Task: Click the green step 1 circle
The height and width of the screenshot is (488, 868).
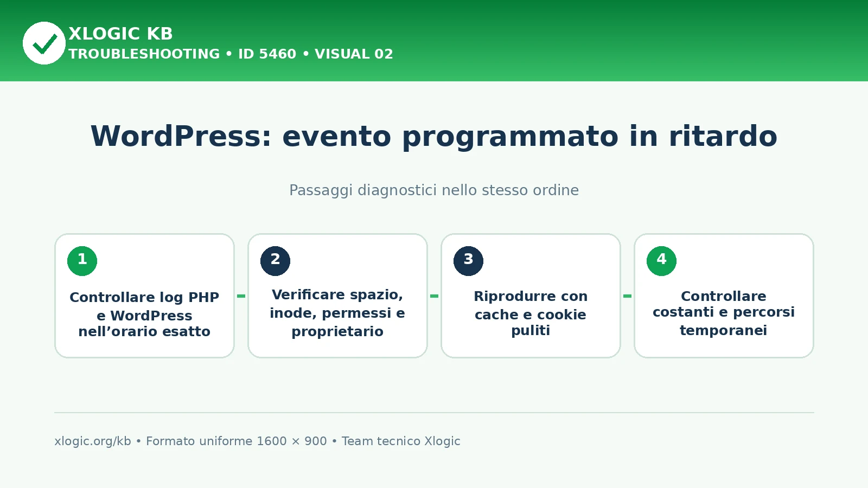Action: click(x=82, y=261)
